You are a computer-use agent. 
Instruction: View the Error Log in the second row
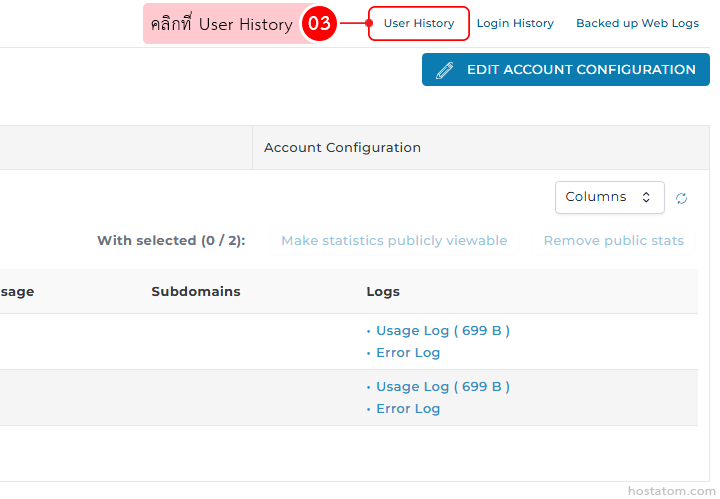408,409
